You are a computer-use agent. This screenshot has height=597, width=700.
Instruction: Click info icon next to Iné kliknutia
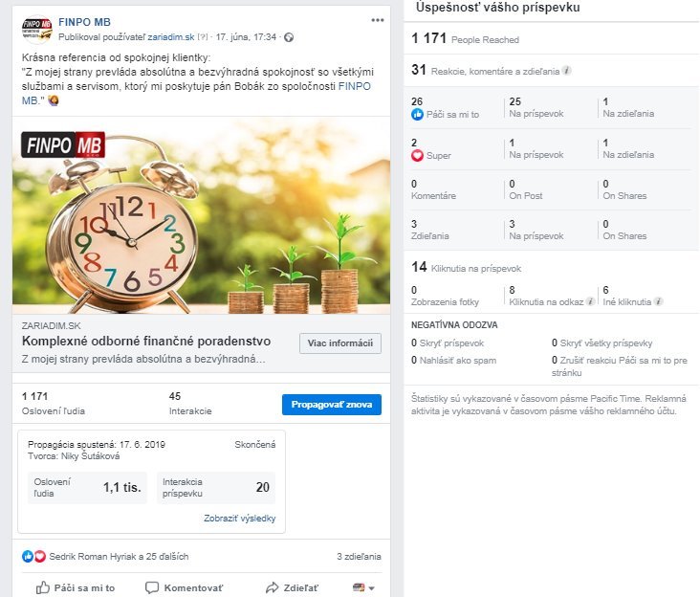click(659, 302)
